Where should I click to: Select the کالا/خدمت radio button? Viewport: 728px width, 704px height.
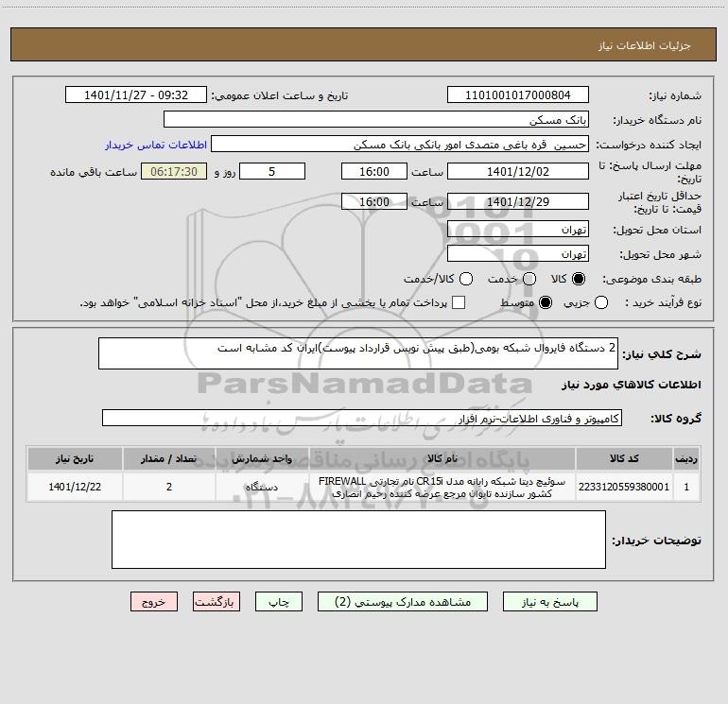[x=466, y=279]
